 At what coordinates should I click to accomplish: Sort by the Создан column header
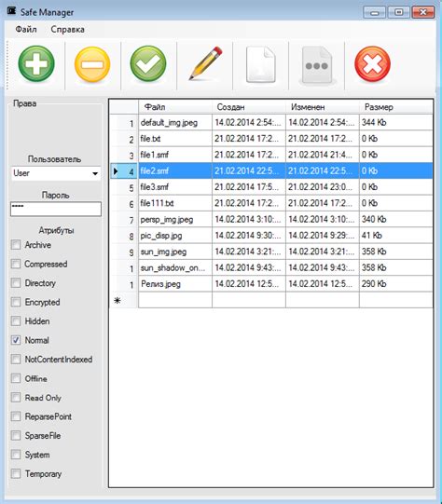[249, 107]
